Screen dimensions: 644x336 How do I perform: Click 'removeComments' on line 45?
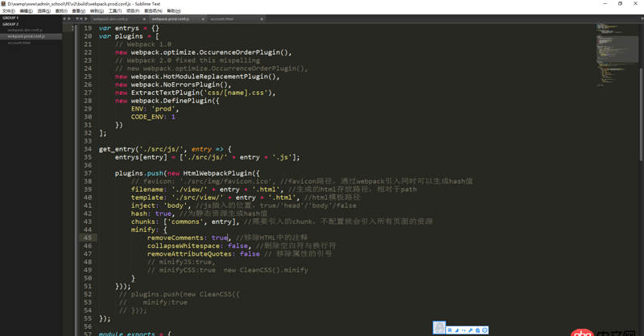point(175,238)
